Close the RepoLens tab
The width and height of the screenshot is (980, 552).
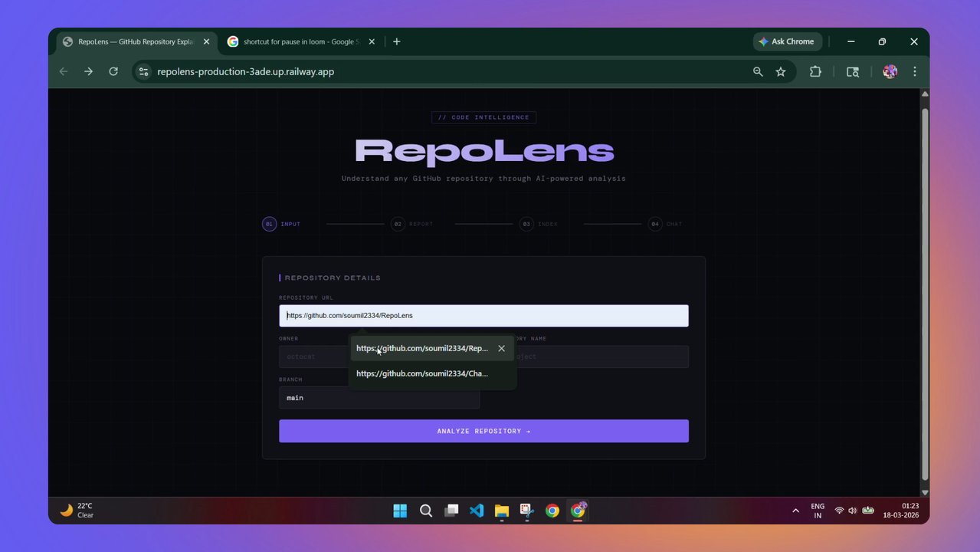click(206, 41)
